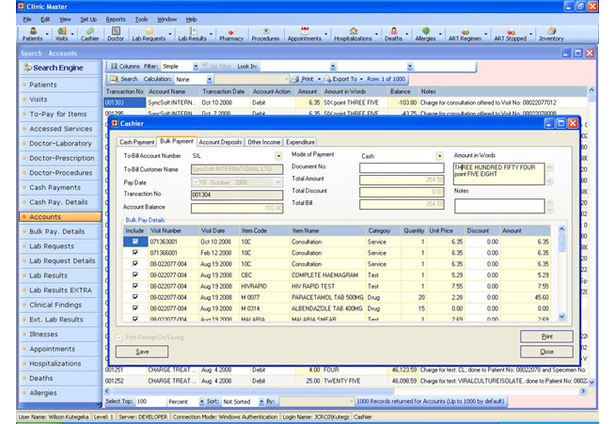This screenshot has width=615, height=424.
Task: Click the Export To icon
Action: (x=327, y=79)
